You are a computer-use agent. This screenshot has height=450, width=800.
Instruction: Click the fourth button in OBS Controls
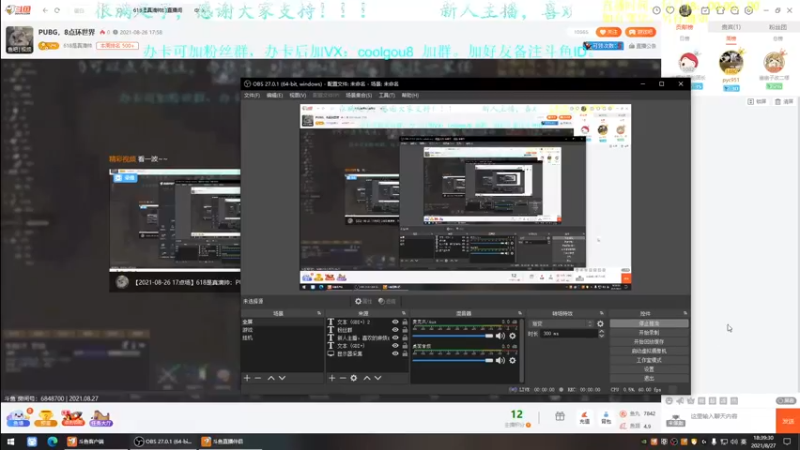pyautogui.click(x=648, y=351)
